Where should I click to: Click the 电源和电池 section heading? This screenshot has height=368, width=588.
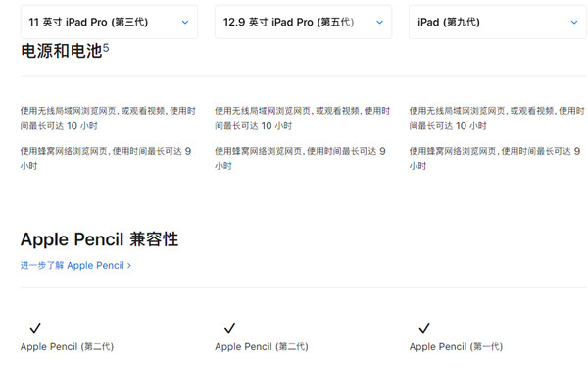[61, 51]
